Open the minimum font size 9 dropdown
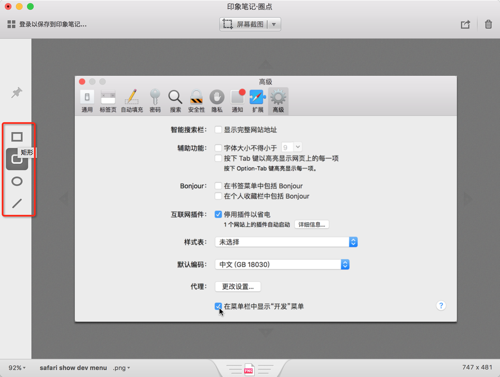 pos(292,147)
